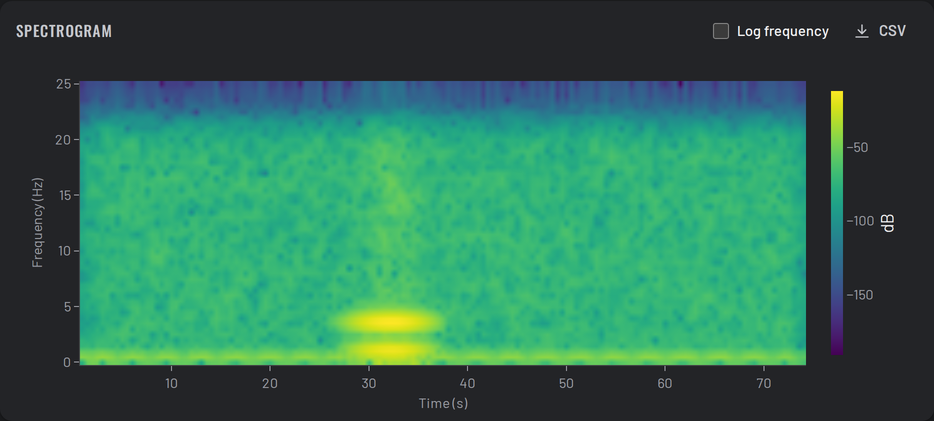Enable the Log frequency checkbox
The image size is (934, 421).
pos(721,32)
